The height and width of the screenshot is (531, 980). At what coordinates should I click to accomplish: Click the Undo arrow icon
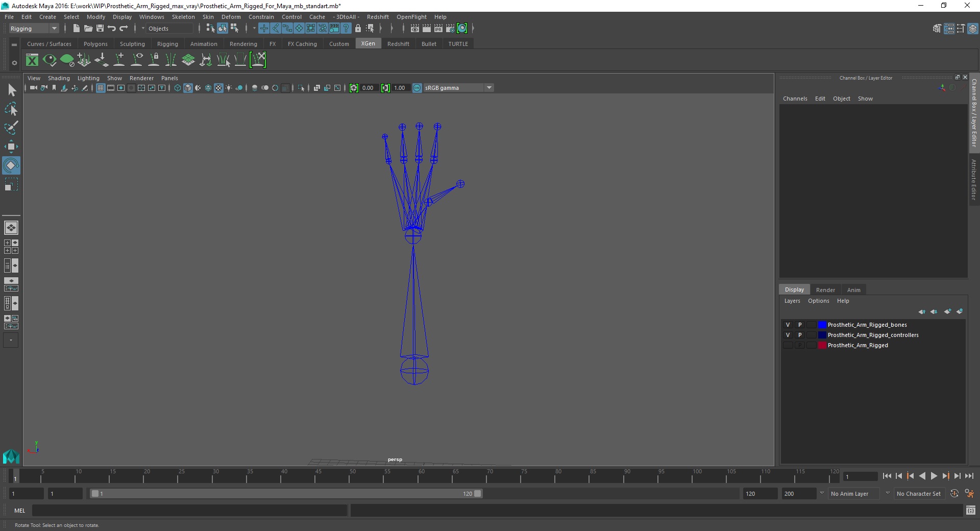point(112,29)
